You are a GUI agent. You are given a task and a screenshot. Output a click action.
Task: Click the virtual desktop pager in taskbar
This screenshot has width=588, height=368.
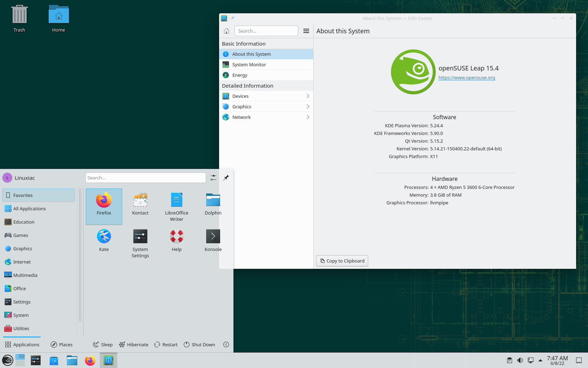(x=20, y=360)
